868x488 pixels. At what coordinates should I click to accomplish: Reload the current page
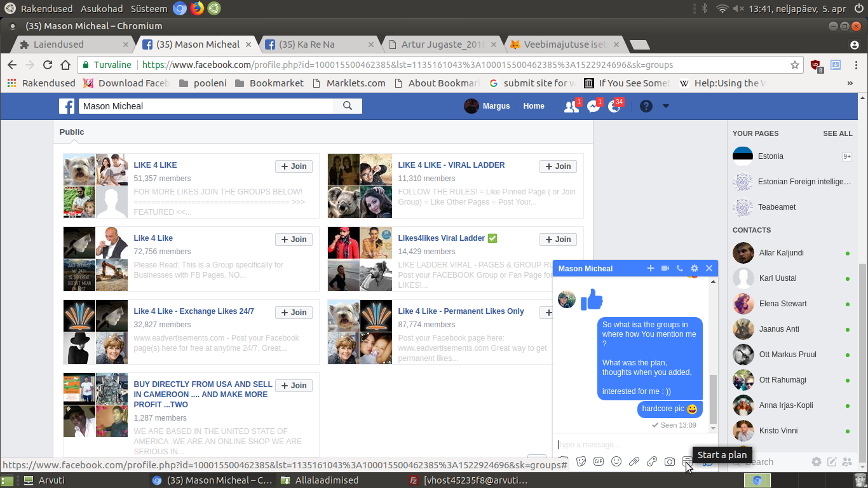click(48, 65)
